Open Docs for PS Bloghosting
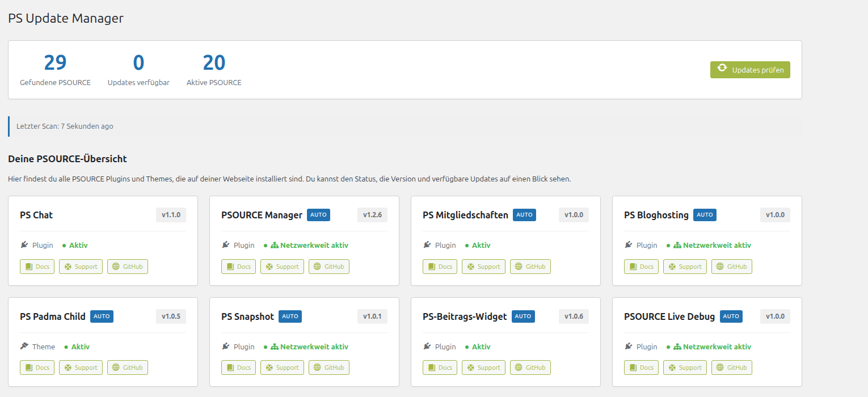868x397 pixels. 641,267
